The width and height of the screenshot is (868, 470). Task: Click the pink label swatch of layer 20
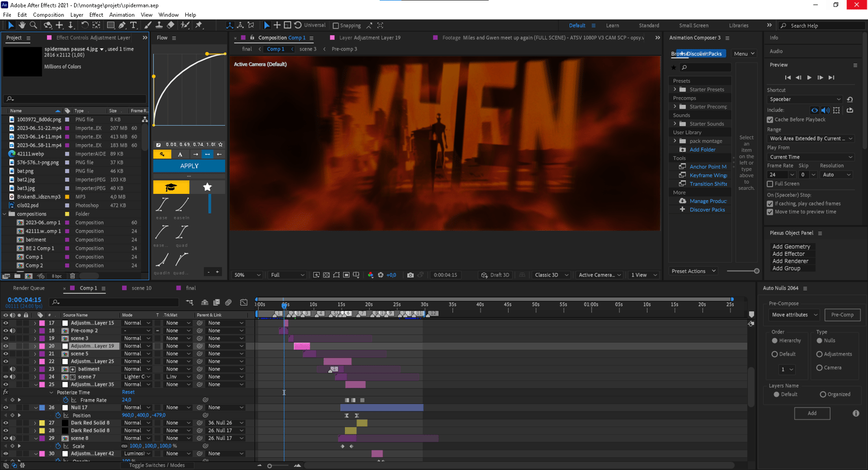(x=42, y=346)
